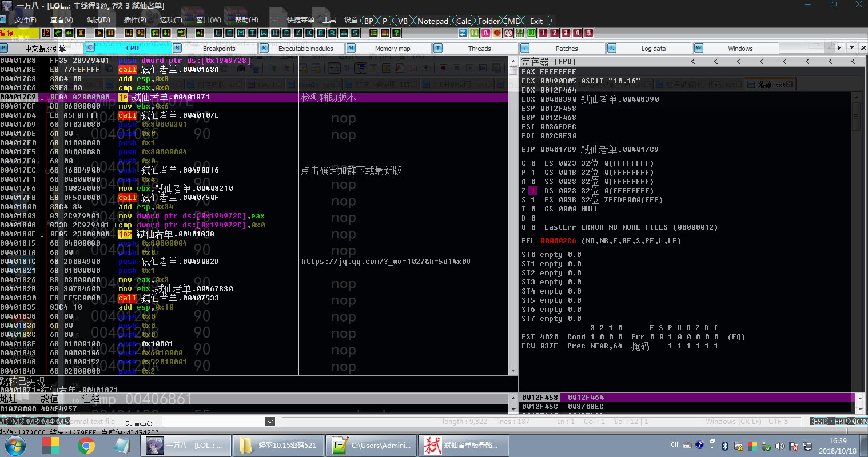
Task: Click the Execute till return icon
Action: pos(181,33)
